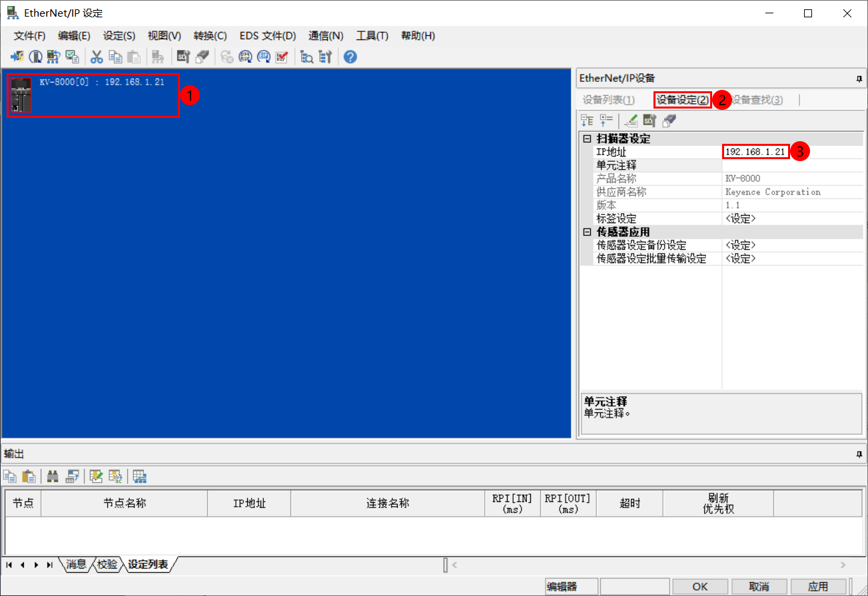Click the expand-all icon in device settings toolbar

click(587, 121)
